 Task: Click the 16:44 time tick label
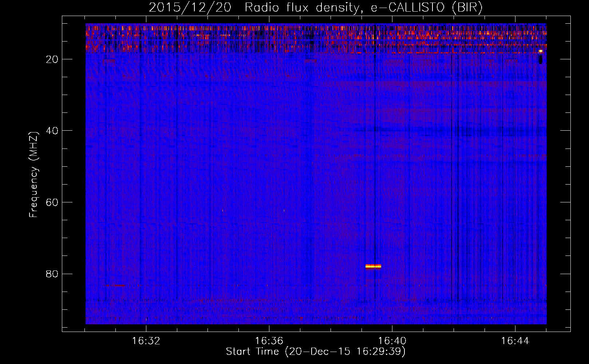(x=515, y=341)
